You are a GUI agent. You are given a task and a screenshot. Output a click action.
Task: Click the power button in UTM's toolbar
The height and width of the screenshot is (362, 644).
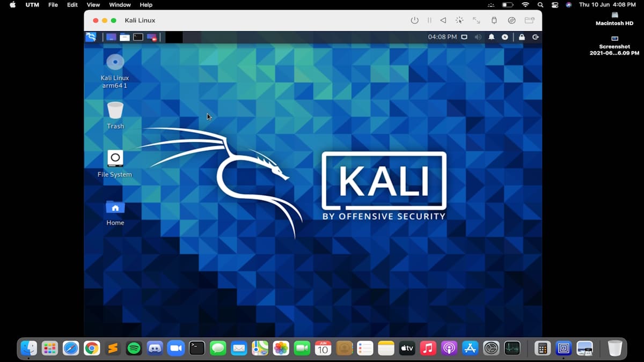pos(414,20)
